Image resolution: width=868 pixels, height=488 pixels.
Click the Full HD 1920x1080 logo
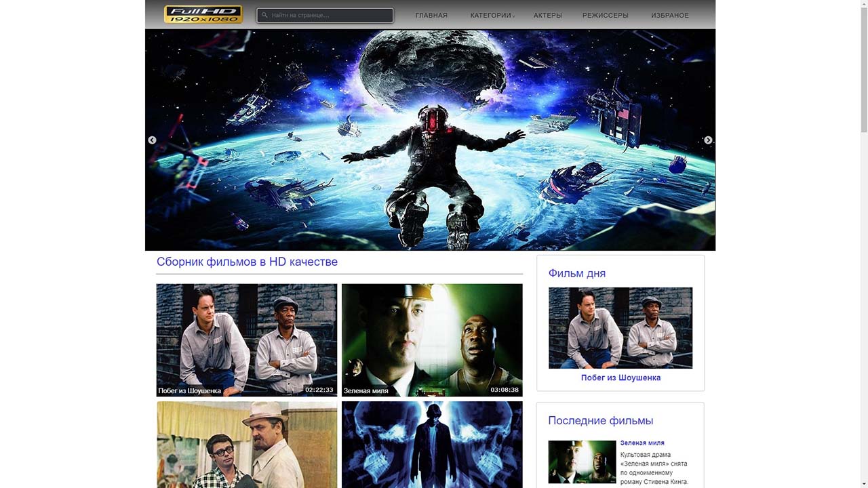point(203,14)
